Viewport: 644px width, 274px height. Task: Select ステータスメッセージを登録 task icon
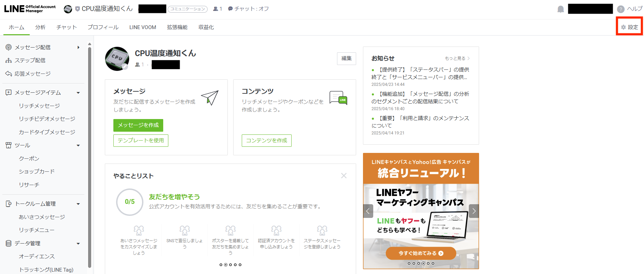click(322, 230)
